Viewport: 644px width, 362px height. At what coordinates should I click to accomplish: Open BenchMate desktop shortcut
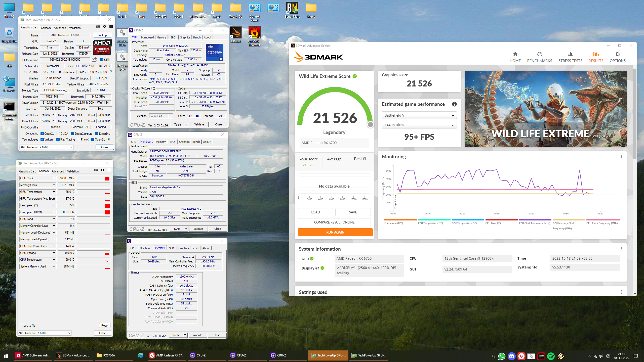pos(292,10)
